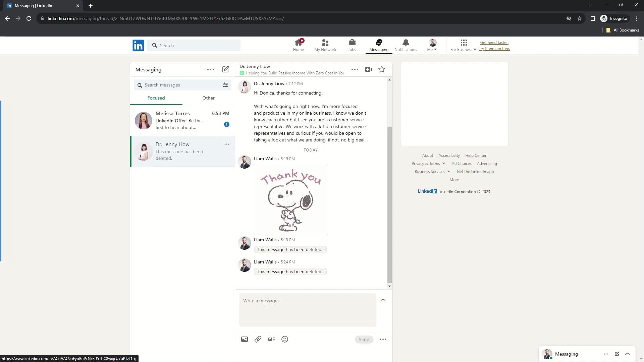The image size is (644, 362).
Task: Open options for Dr. Jenny Liow conversation row
Action: coord(227,144)
